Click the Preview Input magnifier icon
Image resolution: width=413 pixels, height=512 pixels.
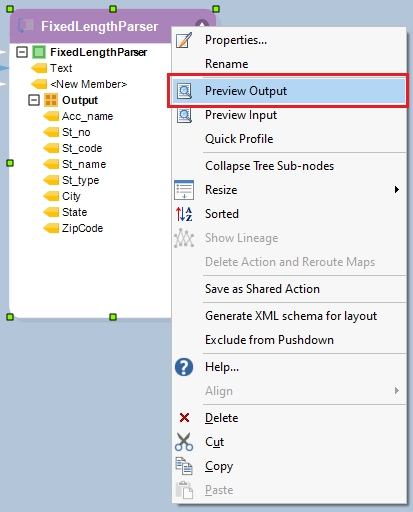(184, 115)
